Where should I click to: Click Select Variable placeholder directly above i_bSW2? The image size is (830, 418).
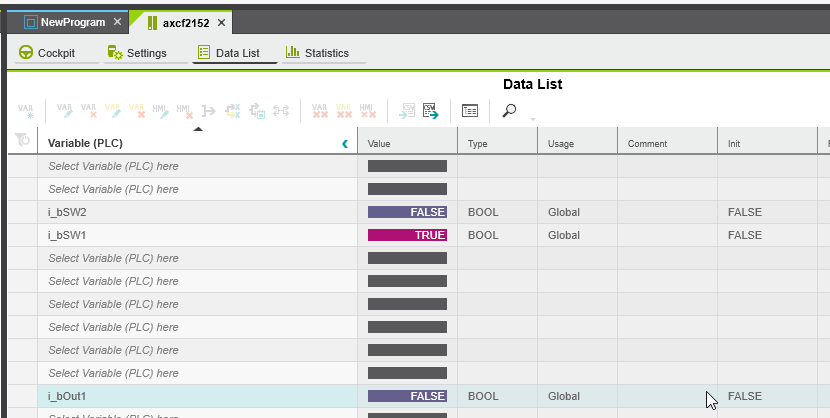click(113, 189)
